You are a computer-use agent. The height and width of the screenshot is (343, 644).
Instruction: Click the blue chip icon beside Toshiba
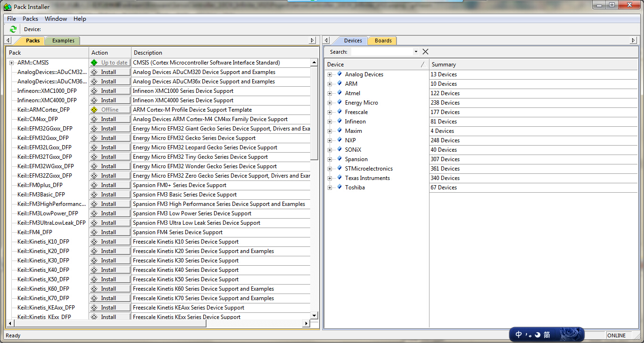tap(339, 187)
